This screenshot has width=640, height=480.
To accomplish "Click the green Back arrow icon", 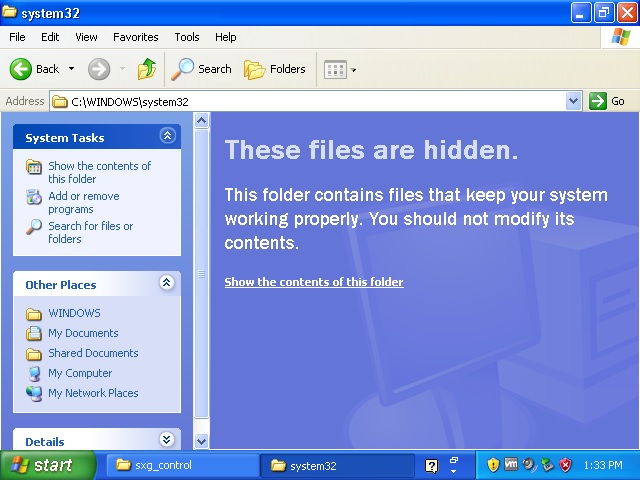I will 20,69.
